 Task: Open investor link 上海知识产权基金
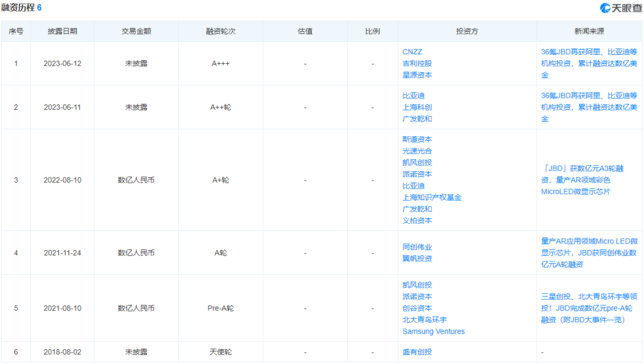(x=432, y=197)
